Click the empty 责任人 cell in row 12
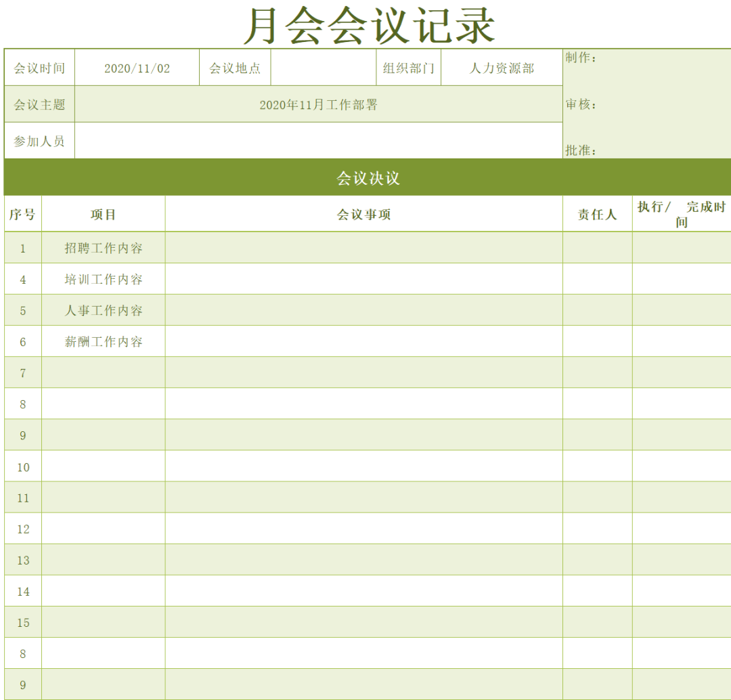 (597, 529)
